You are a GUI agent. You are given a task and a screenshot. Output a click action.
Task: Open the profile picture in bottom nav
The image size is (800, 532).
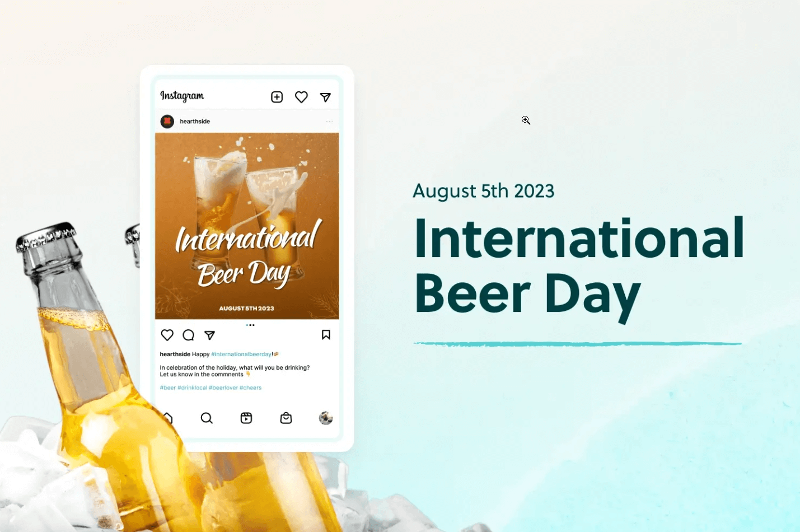click(x=326, y=418)
